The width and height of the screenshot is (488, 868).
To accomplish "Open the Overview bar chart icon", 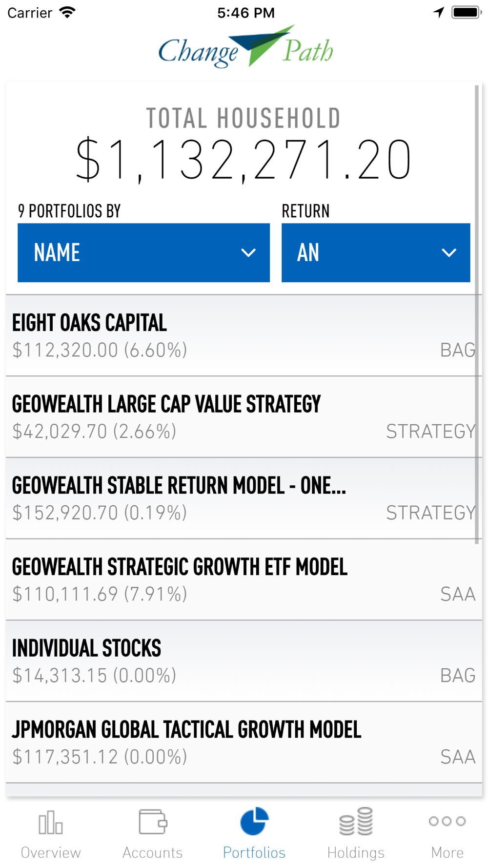I will tap(51, 822).
